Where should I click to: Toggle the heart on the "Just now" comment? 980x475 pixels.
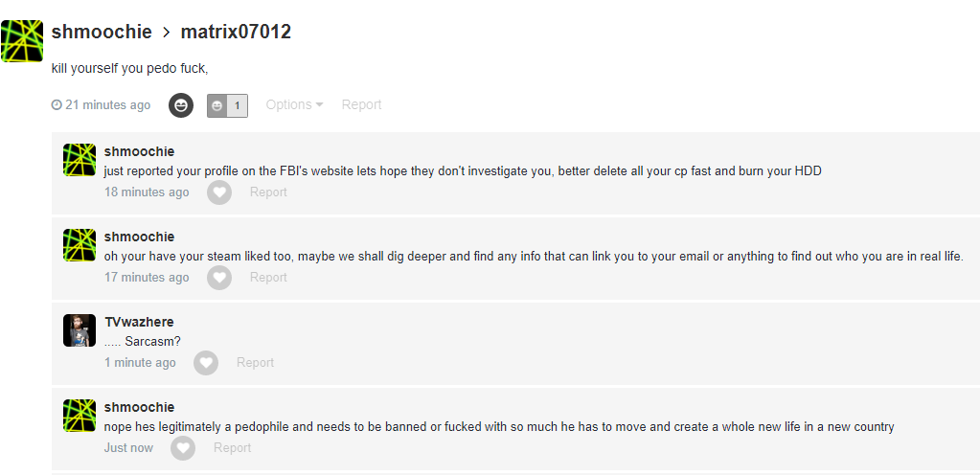(183, 448)
